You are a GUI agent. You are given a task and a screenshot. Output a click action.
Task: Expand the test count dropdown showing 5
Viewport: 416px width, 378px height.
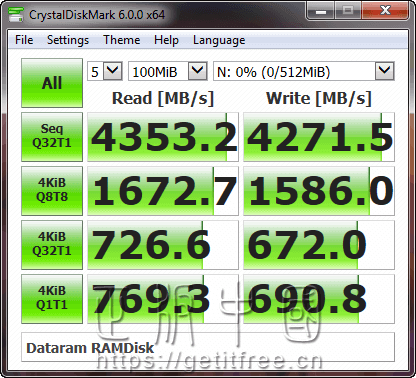105,71
